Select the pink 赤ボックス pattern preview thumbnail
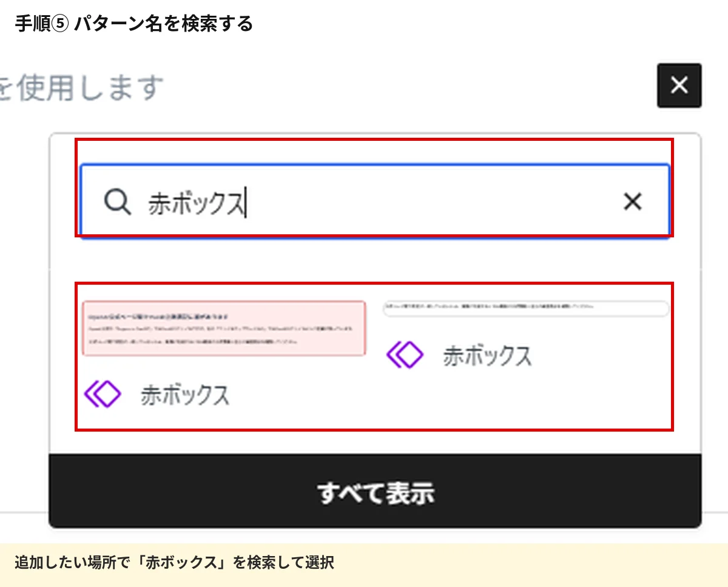 pos(224,328)
